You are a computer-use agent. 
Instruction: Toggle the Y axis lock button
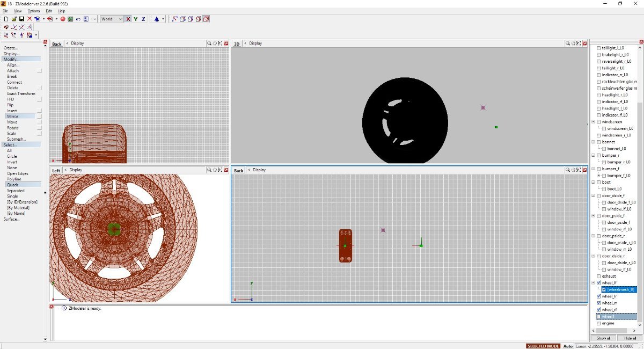coord(136,19)
